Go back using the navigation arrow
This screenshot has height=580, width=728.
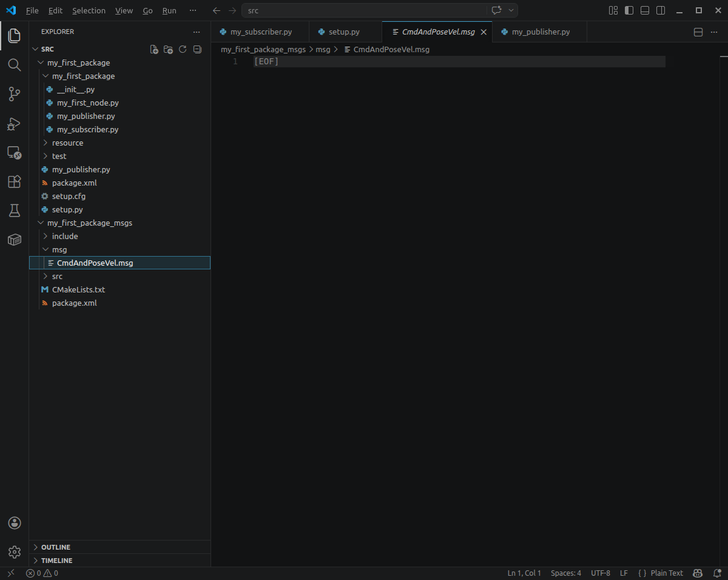click(217, 10)
